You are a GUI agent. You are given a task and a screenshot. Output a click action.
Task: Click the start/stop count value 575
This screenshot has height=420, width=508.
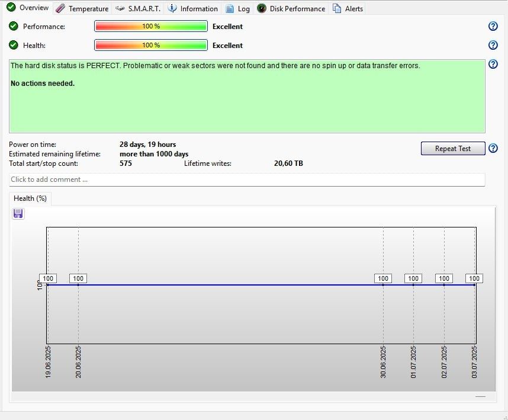126,163
